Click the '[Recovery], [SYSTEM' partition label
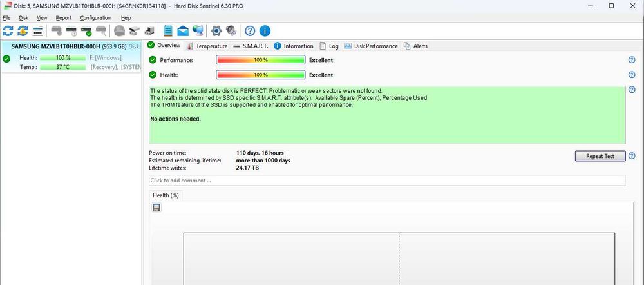Screen dimensions: 644x285 click(116, 67)
